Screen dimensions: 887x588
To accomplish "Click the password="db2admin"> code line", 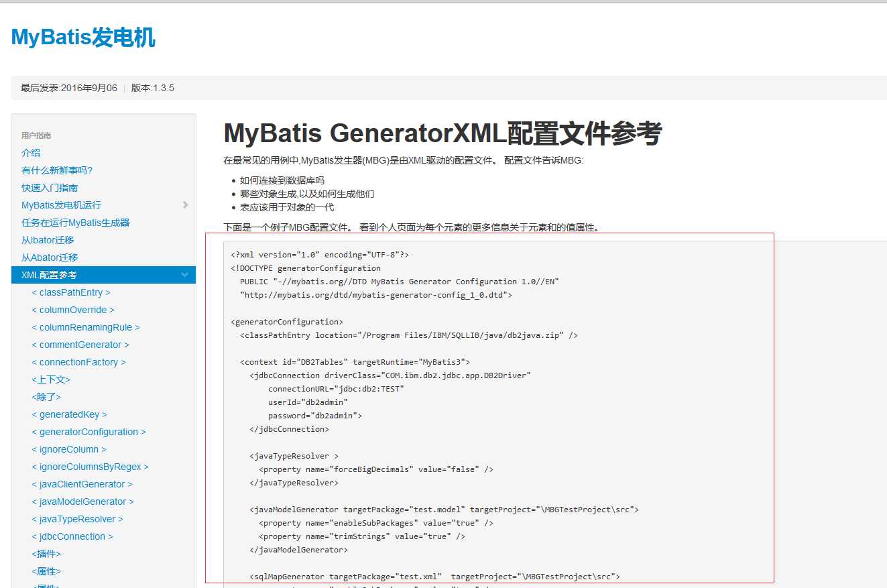I will (x=315, y=416).
